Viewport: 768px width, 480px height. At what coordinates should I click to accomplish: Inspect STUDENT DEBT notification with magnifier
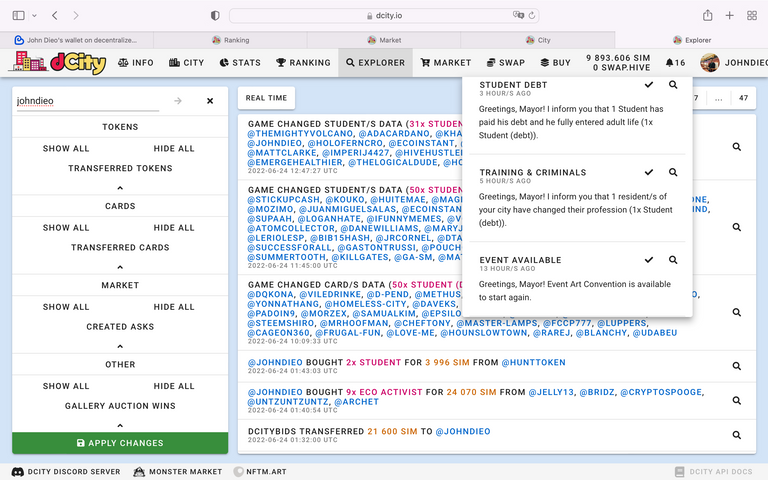click(673, 85)
